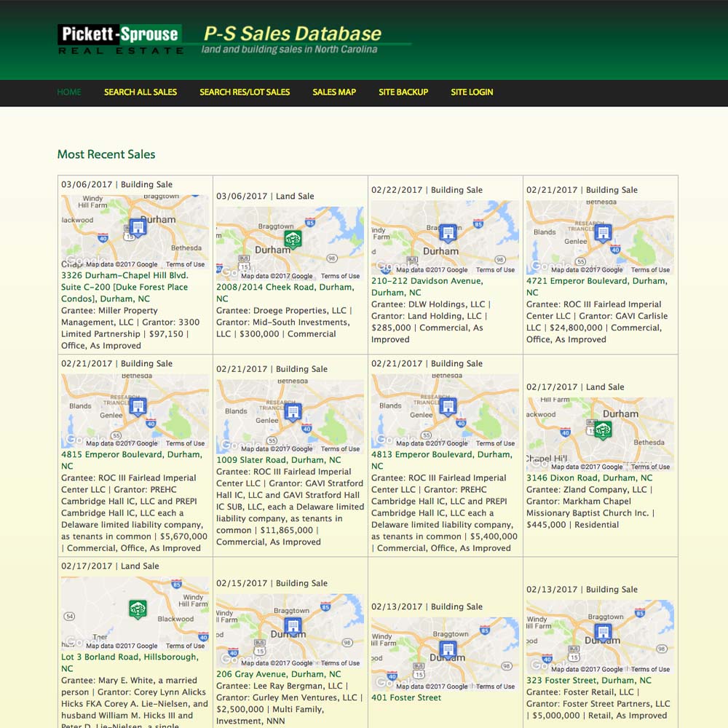Navigate to SITE BACKUP
728x728 pixels.
coord(403,92)
